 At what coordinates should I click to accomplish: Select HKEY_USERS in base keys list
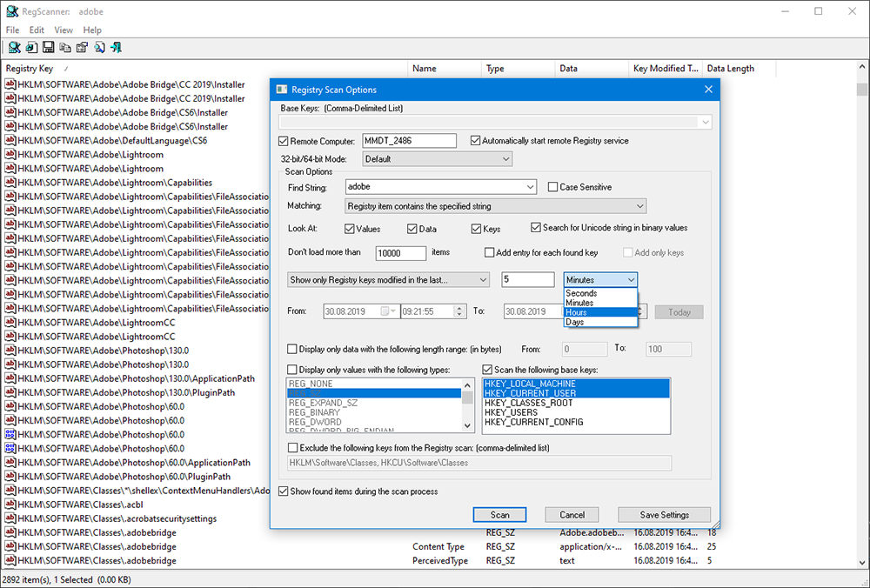tap(576, 412)
